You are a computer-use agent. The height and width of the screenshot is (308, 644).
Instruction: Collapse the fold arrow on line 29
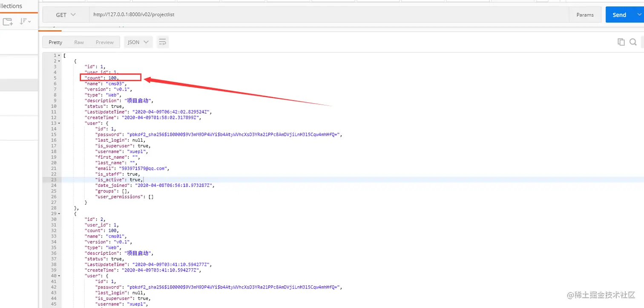click(x=59, y=213)
